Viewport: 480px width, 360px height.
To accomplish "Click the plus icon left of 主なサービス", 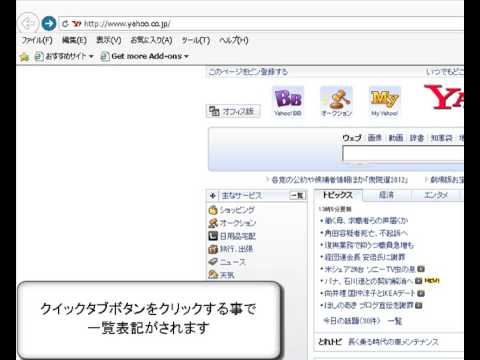I will tap(212, 196).
